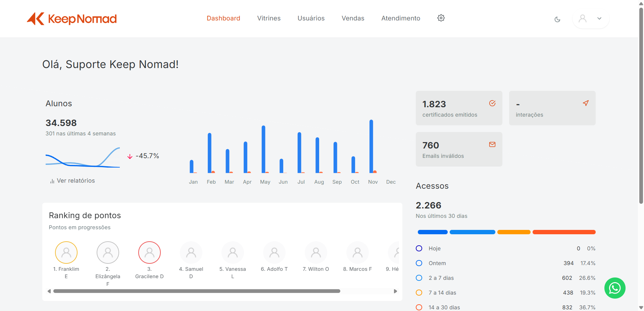This screenshot has width=644, height=311.
Task: Expand the user profile dropdown chevron
Action: coord(599,18)
